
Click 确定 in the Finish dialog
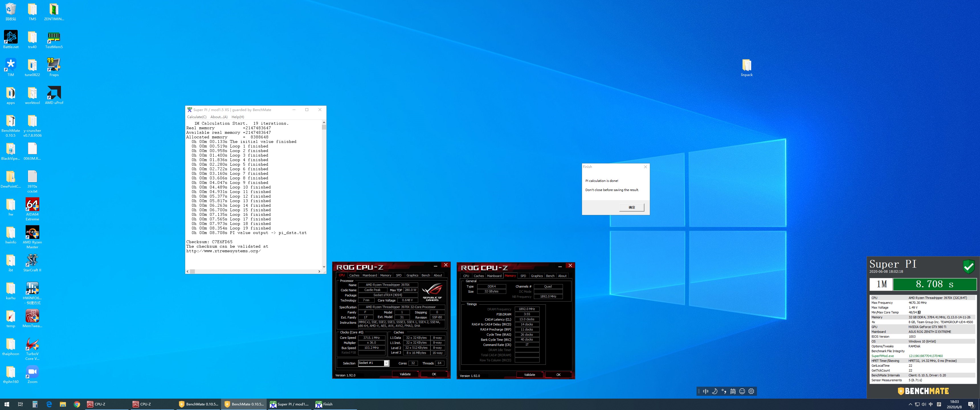click(x=632, y=207)
